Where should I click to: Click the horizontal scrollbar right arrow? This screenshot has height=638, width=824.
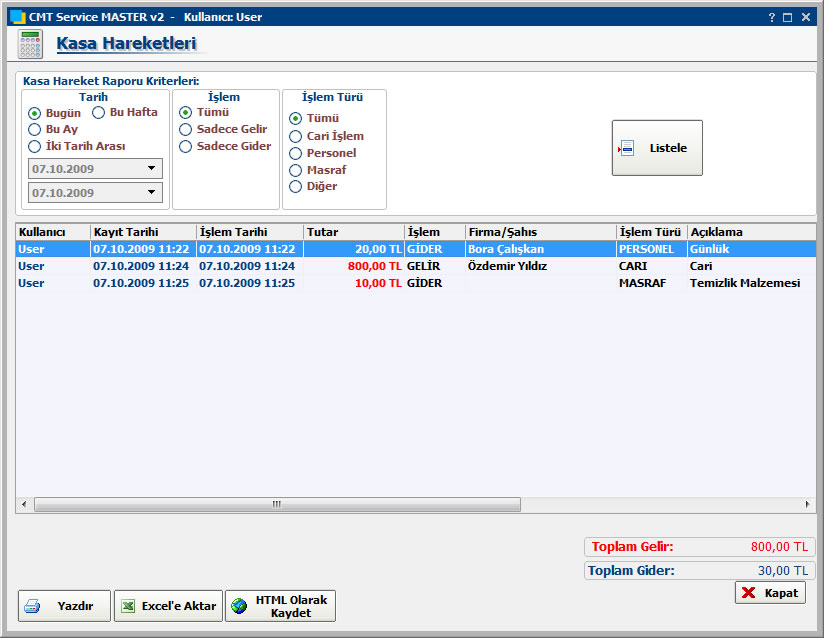(x=809, y=504)
